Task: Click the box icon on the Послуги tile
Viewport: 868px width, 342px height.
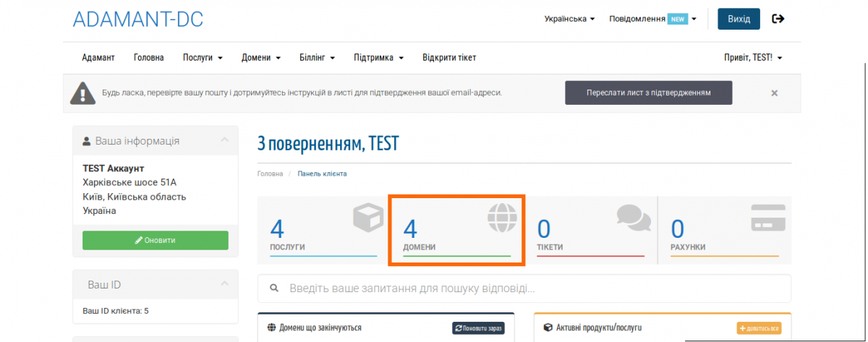Action: click(367, 218)
